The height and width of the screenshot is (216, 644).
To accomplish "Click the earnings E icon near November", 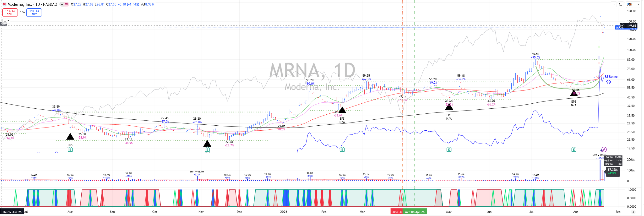I will (207, 149).
